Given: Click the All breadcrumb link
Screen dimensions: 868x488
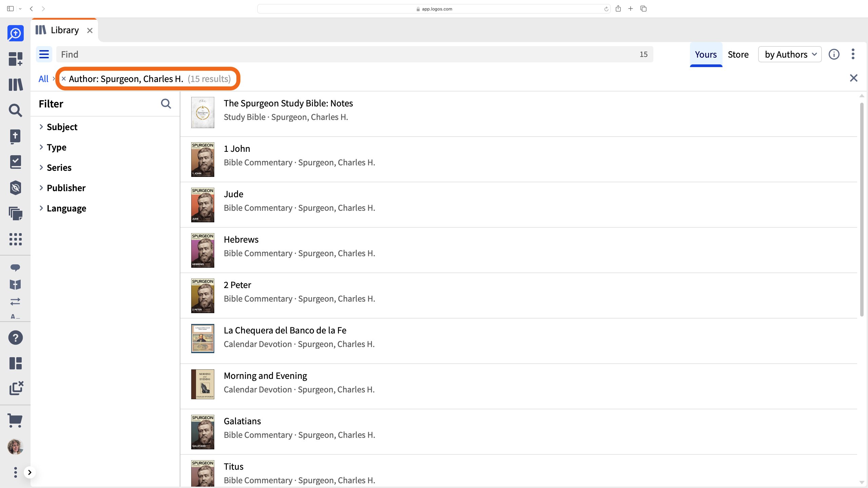Looking at the screenshot, I should pos(43,79).
